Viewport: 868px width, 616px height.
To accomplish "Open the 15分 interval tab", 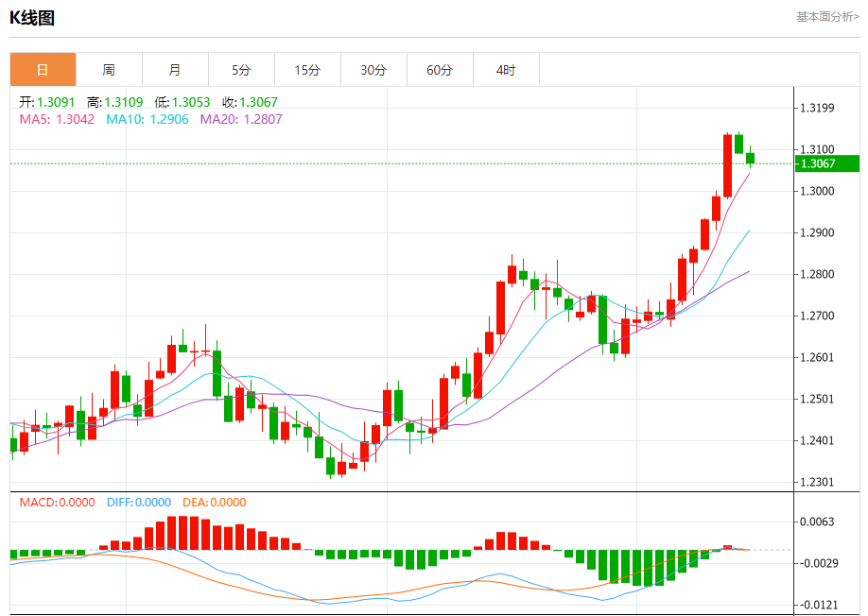I will (307, 70).
